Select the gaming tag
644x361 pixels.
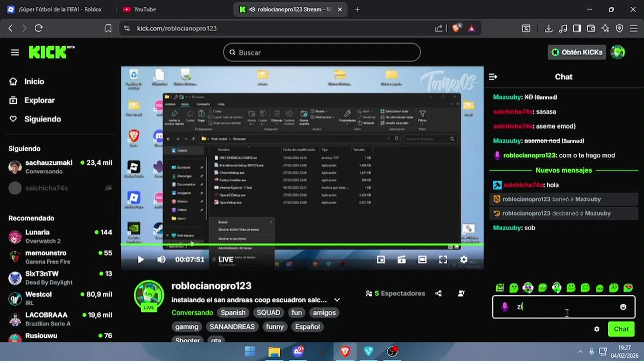click(187, 326)
